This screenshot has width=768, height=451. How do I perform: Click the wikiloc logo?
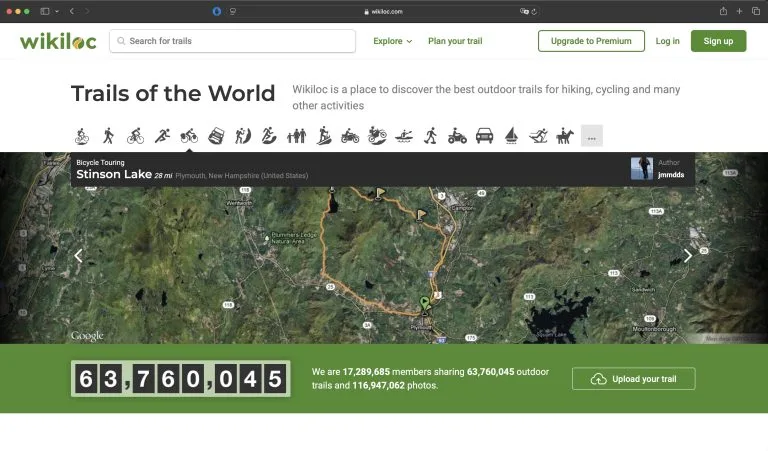[x=58, y=41]
